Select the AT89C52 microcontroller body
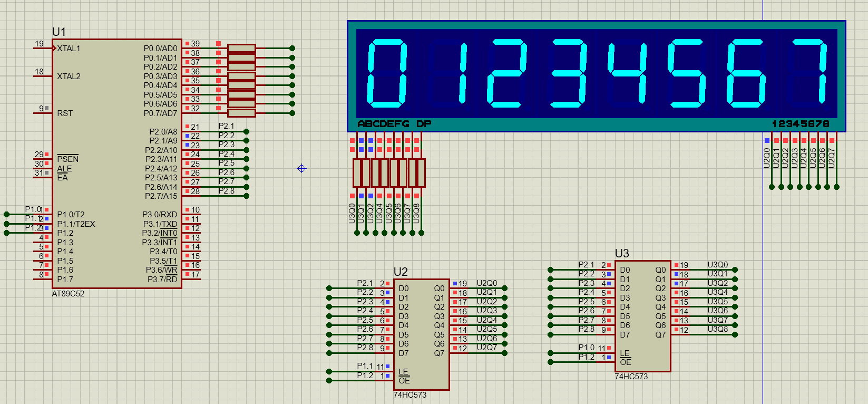This screenshot has height=404, width=868. [116, 163]
